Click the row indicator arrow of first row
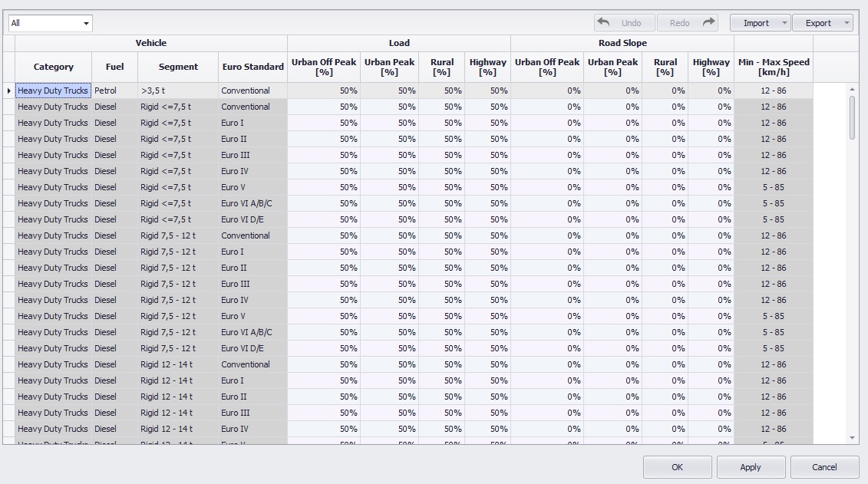868x484 pixels. (x=8, y=91)
